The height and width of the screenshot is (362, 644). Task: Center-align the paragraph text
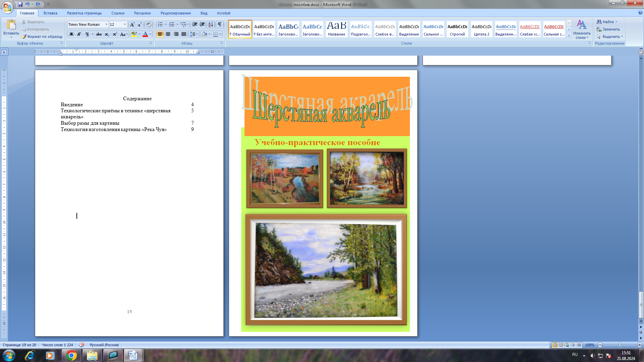click(168, 34)
